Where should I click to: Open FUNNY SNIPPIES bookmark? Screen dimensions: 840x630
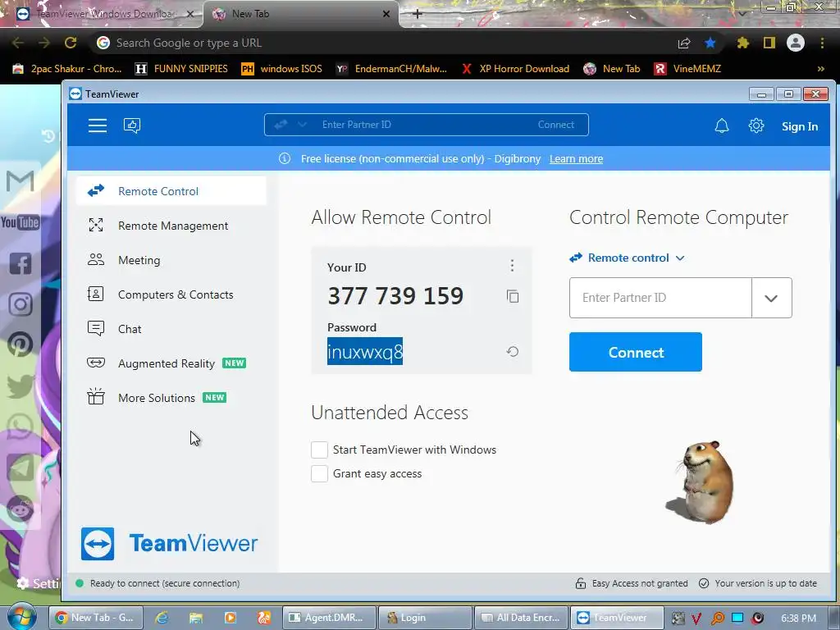coord(181,69)
